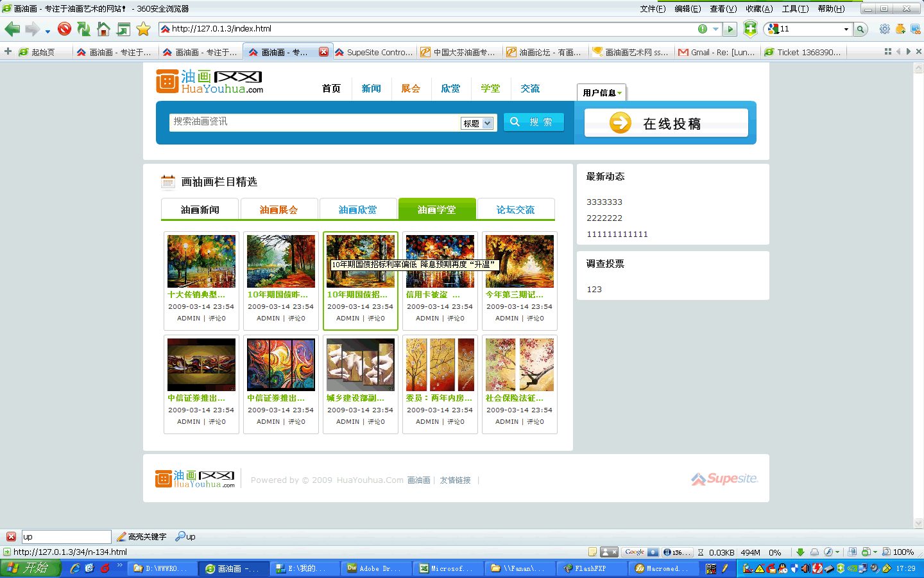Open the 今年第三期记... painting thumbnail
924x578 pixels.
(x=520, y=261)
